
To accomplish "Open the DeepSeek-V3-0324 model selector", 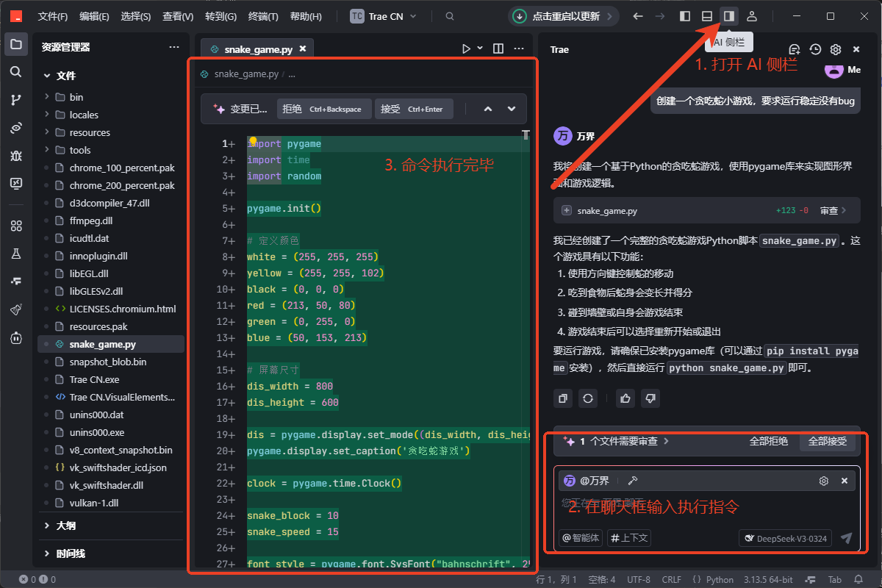I will pos(785,538).
